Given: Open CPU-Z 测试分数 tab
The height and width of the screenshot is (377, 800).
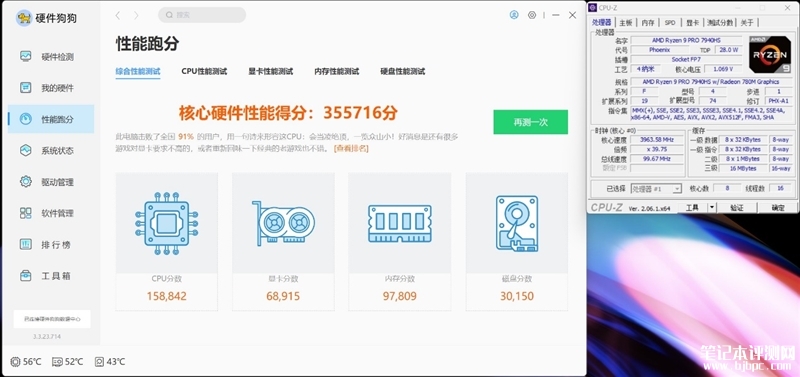Looking at the screenshot, I should (720, 23).
